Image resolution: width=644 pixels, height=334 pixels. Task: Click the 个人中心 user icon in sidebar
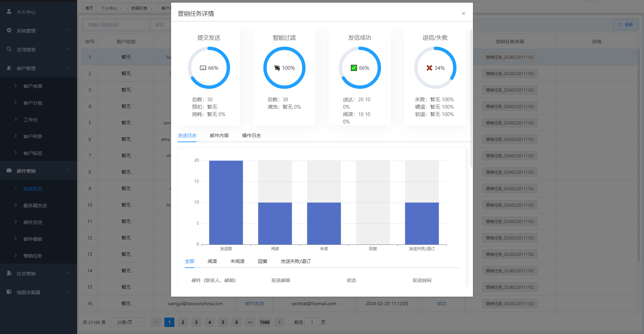[x=9, y=12]
